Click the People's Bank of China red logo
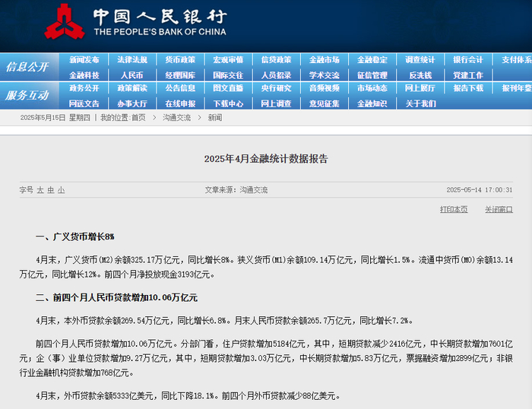 [64, 22]
